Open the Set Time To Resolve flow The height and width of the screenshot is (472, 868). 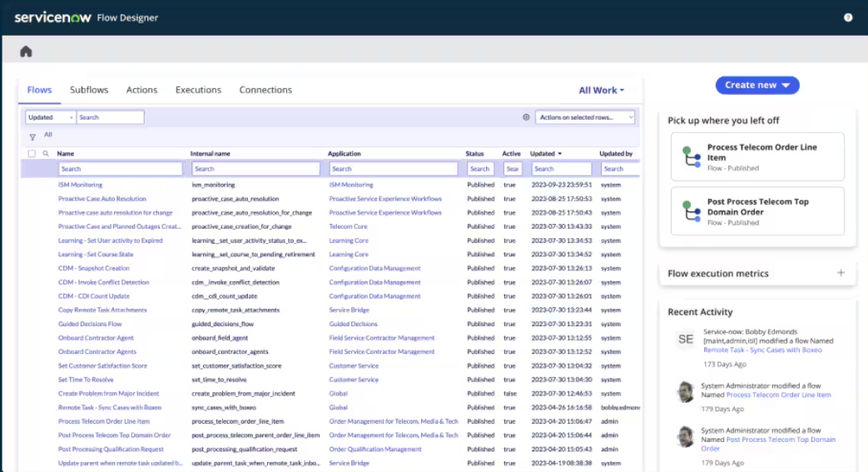(x=86, y=380)
